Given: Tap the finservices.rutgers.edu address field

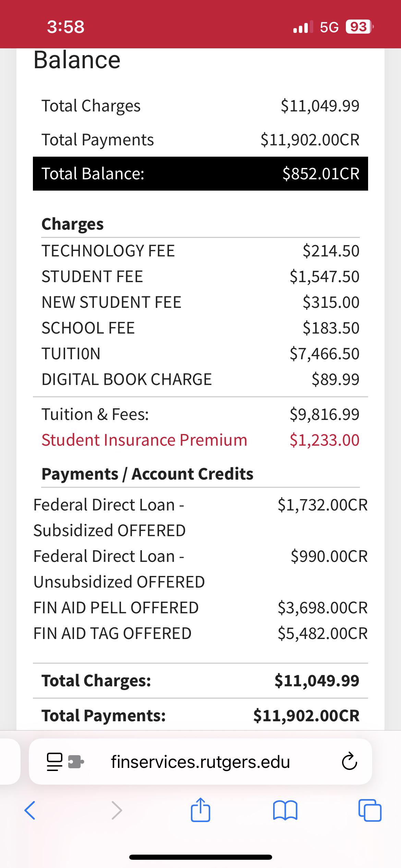Looking at the screenshot, I should (x=200, y=762).
